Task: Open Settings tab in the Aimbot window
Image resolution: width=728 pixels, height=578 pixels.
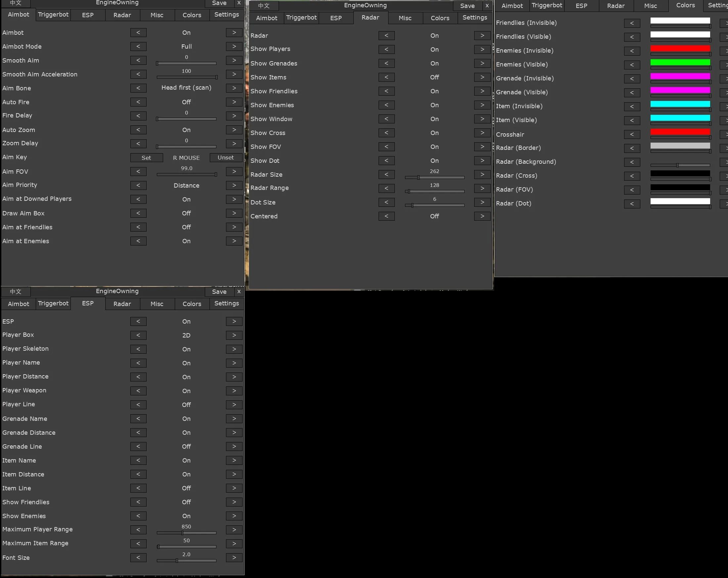Action: tap(227, 15)
